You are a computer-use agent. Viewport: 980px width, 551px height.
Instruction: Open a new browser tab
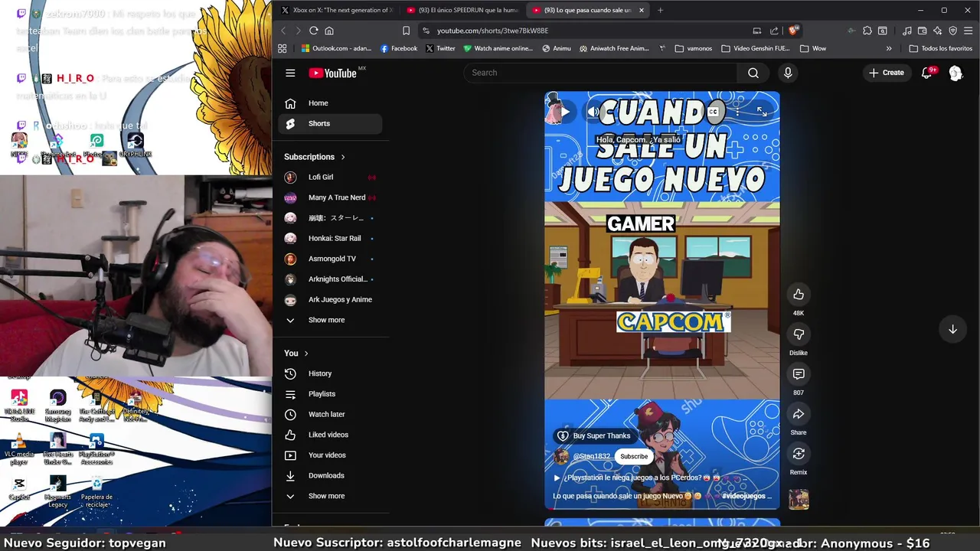click(660, 10)
